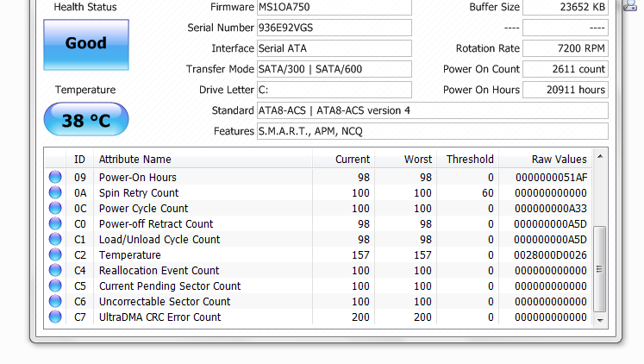Select the Current Pending Sector Count name
Viewport: 644px width, 364px height.
[x=170, y=286]
